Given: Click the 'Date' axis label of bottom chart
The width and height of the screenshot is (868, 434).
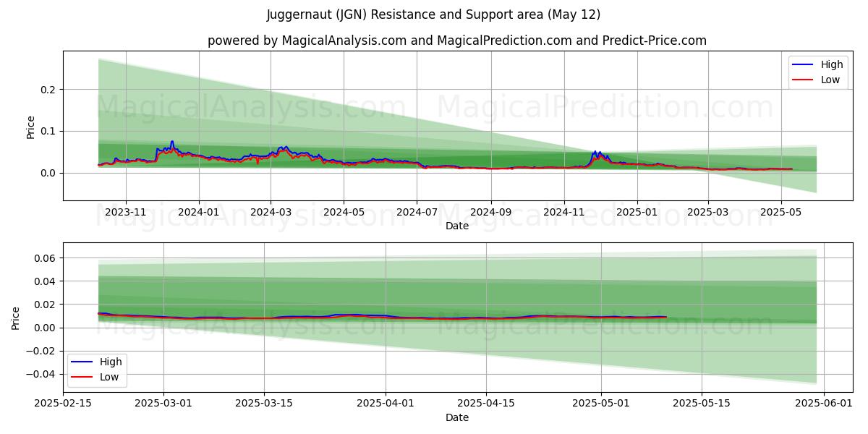Looking at the screenshot, I should click(456, 417).
